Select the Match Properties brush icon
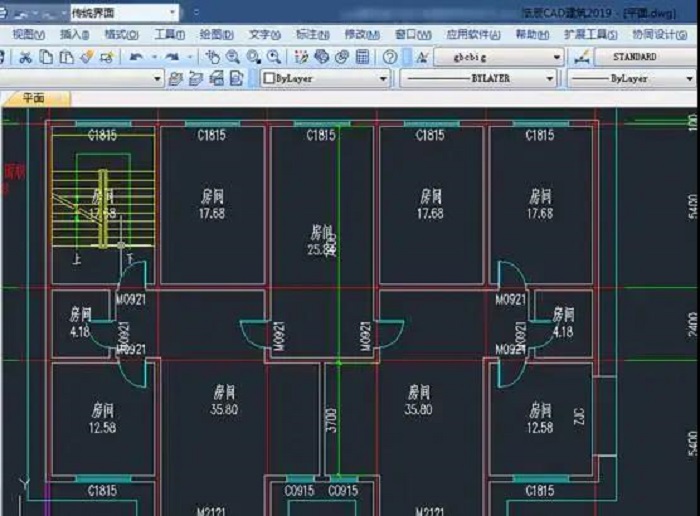The height and width of the screenshot is (516, 700). click(x=86, y=58)
